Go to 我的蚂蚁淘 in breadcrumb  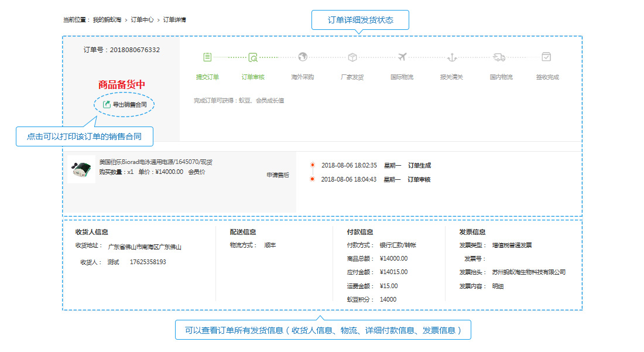pyautogui.click(x=107, y=20)
